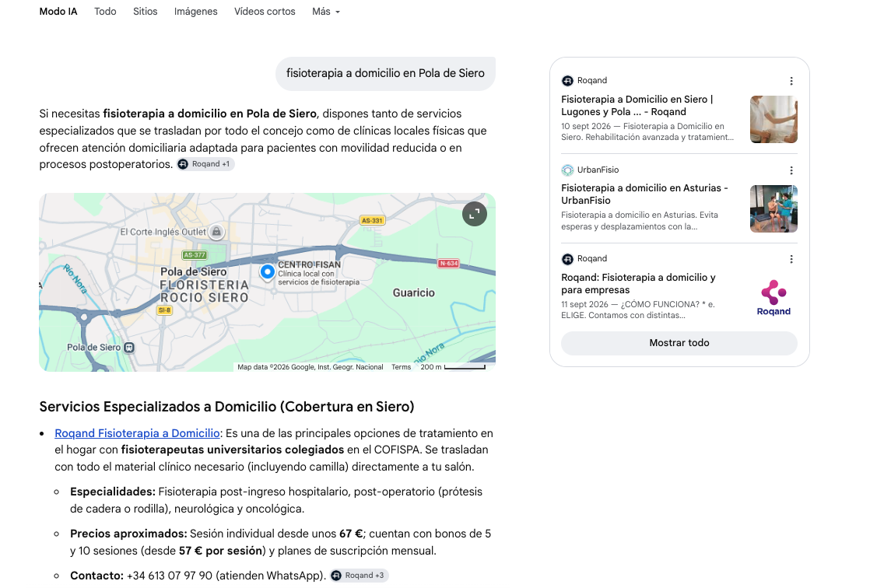Click the blue CENTRO FISAN map pin
Image resolution: width=891 pixels, height=588 pixels.
point(267,272)
